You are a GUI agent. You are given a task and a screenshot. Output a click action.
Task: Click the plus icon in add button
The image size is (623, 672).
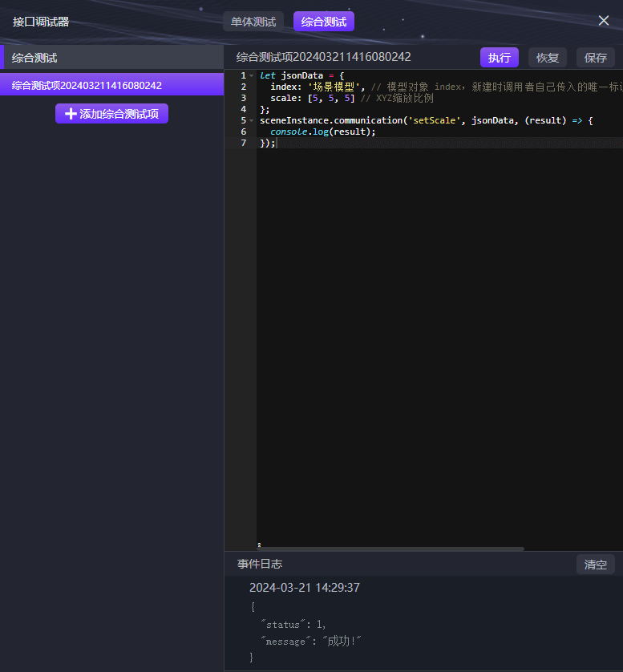(x=71, y=114)
